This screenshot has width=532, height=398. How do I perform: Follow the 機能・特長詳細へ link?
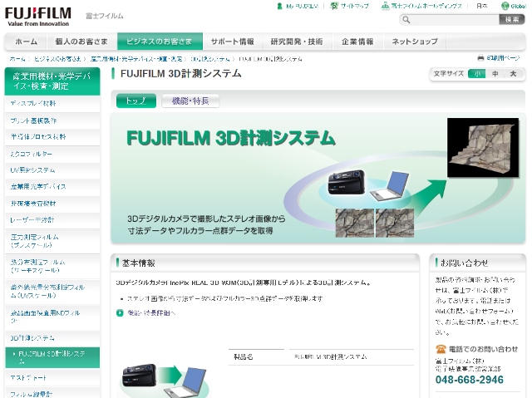click(151, 312)
